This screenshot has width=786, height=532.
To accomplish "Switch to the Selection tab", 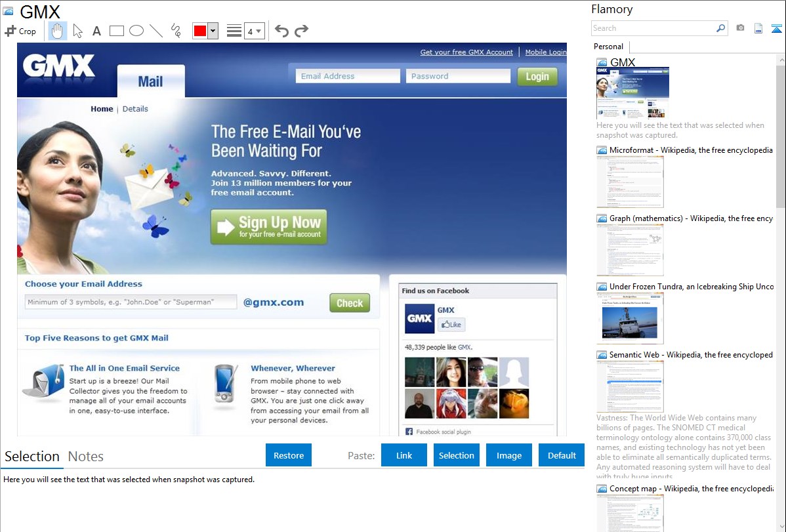I will 31,457.
